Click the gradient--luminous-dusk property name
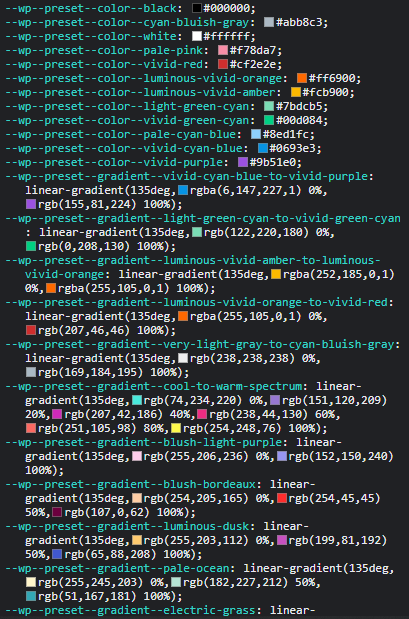Viewport: 409px width, 619px height. (127, 527)
